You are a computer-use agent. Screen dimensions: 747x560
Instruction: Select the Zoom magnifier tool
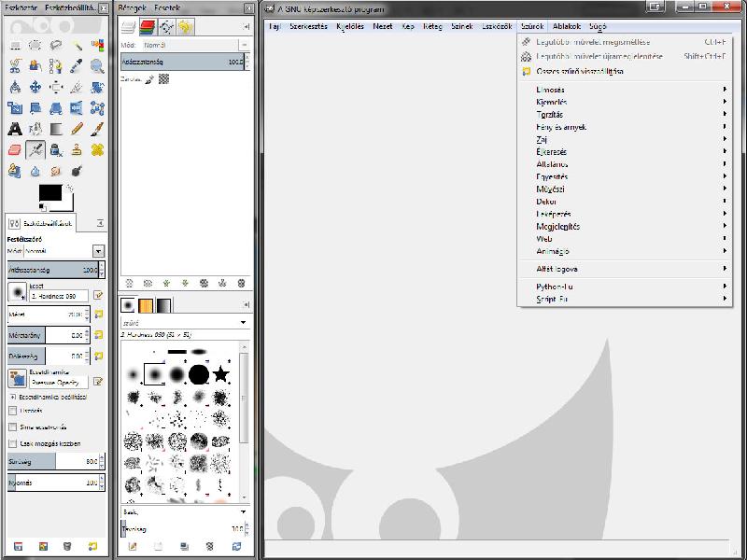tap(97, 66)
